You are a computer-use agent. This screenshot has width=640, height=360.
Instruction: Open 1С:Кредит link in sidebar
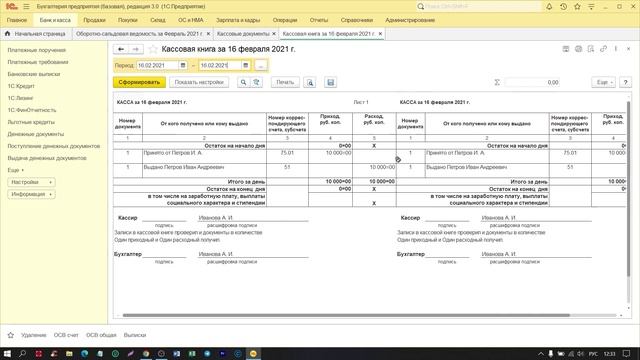pos(21,86)
